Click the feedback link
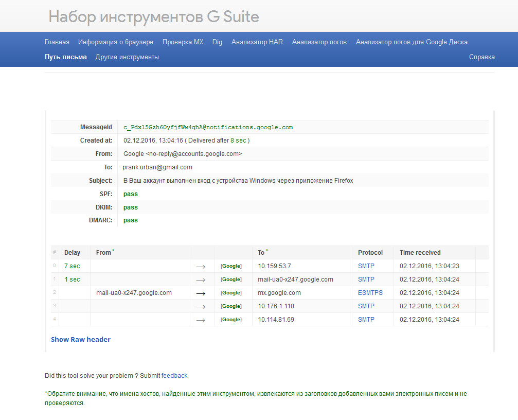Viewport: 518px width, 420px height. [174, 376]
